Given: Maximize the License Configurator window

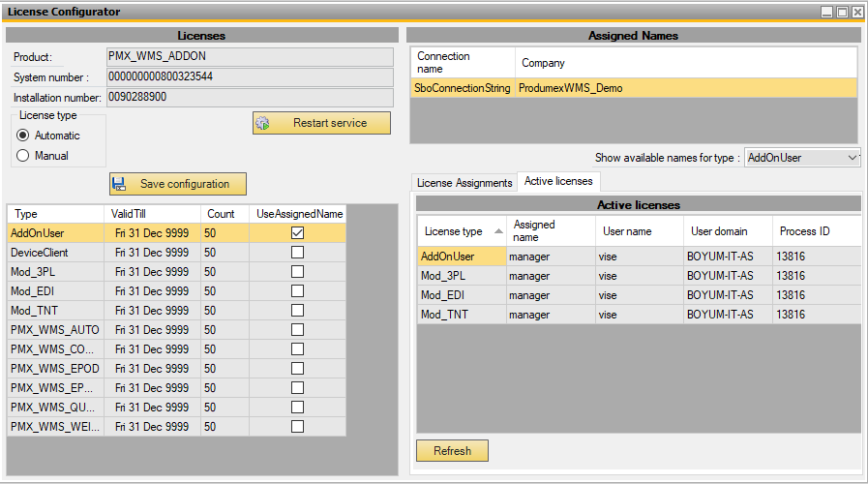Looking at the screenshot, I should point(842,12).
